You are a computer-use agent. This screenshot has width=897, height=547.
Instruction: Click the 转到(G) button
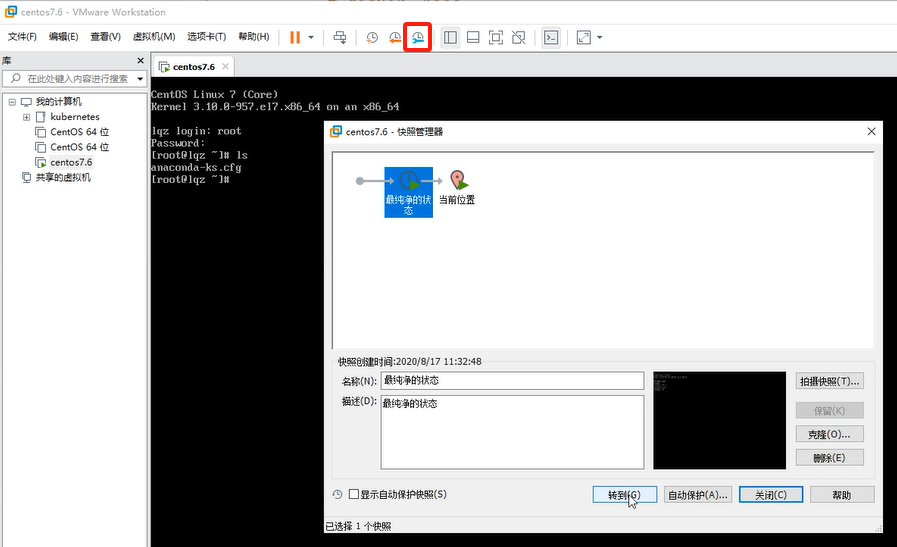(625, 495)
